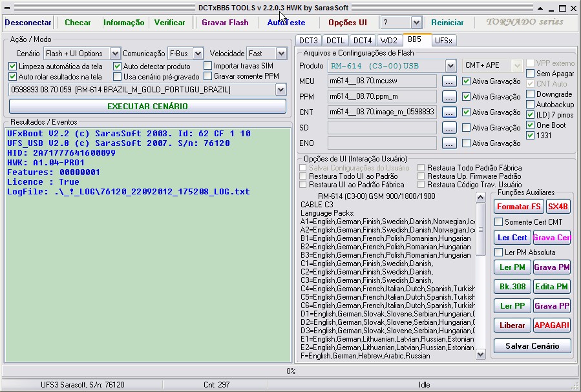581x392 pixels.
Task: Open Informação from the toolbar
Action: [x=123, y=23]
